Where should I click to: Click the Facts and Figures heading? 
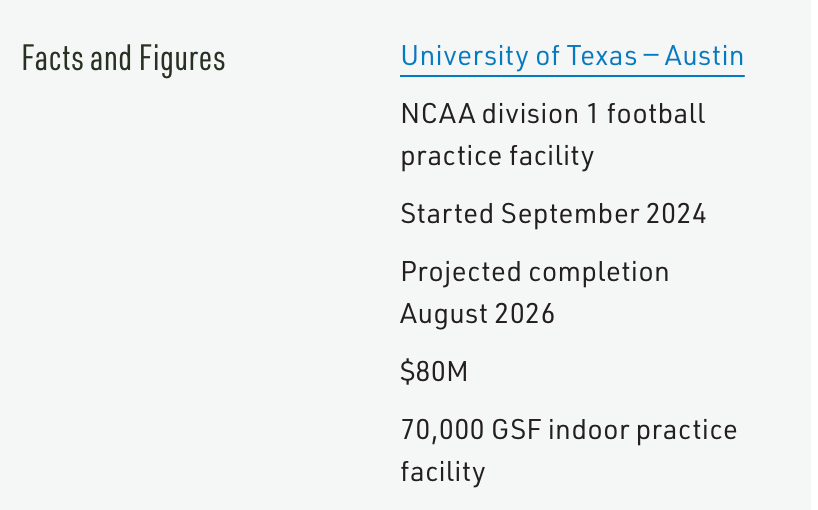(x=123, y=59)
